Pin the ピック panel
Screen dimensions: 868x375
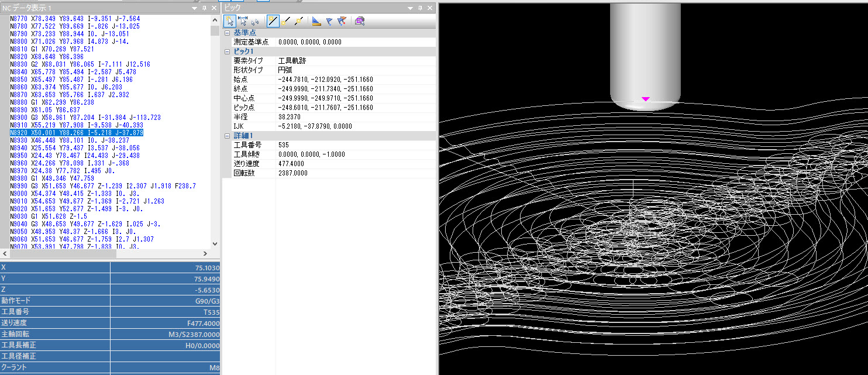421,9
